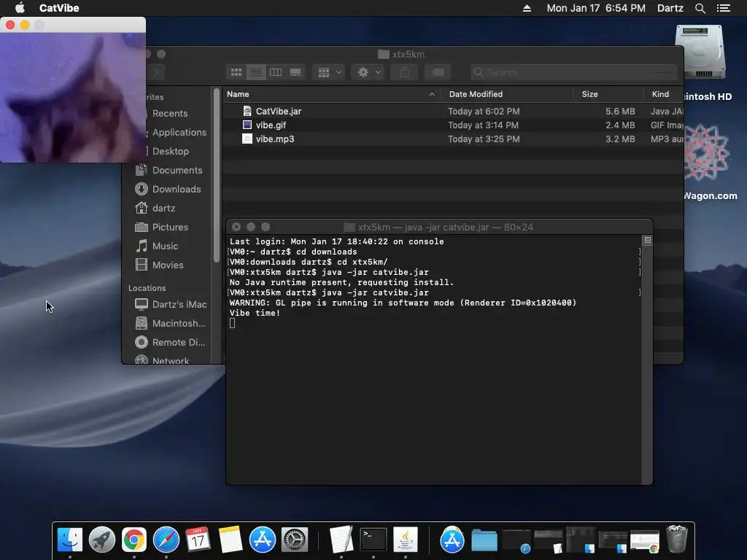Click 2.4 MB size of vibe.gif
Screen dimensions: 747x560
tap(620, 125)
